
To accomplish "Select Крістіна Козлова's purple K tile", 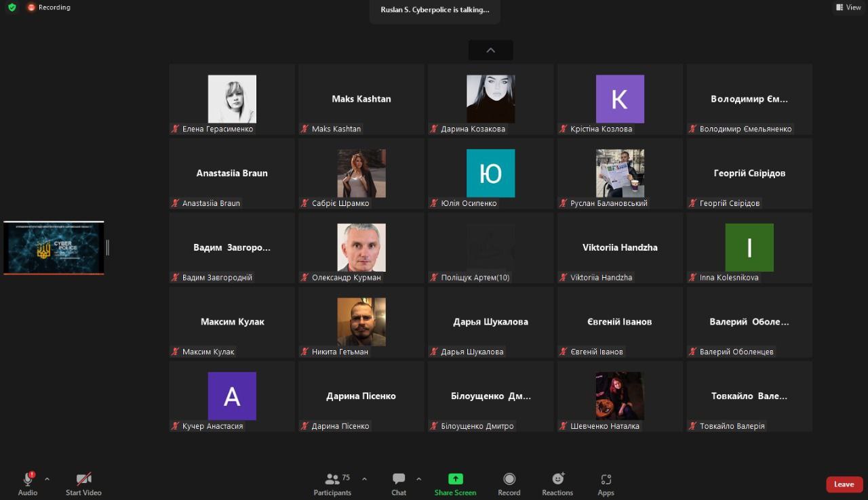I will 620,100.
